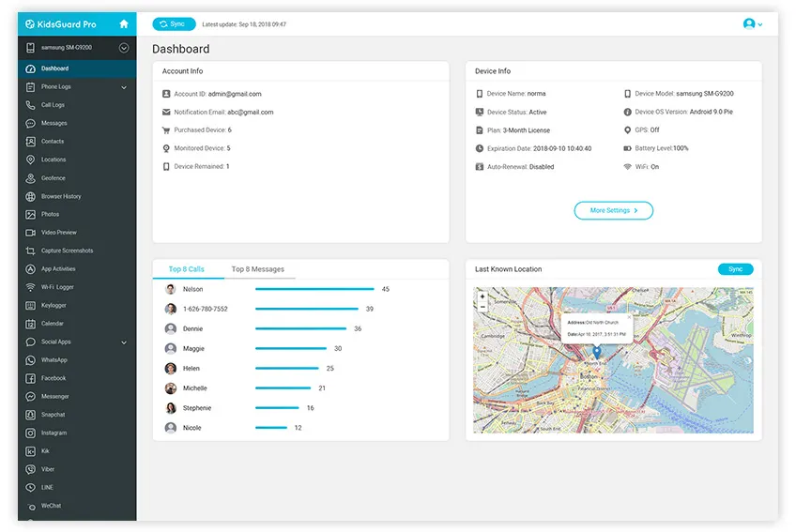Zoom in on the map

click(482, 296)
